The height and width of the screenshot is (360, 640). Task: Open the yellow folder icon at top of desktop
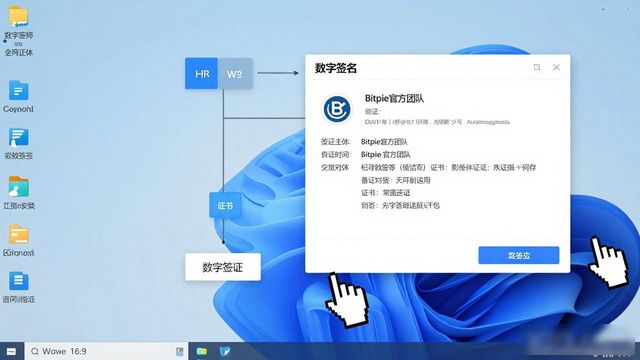coord(18,16)
